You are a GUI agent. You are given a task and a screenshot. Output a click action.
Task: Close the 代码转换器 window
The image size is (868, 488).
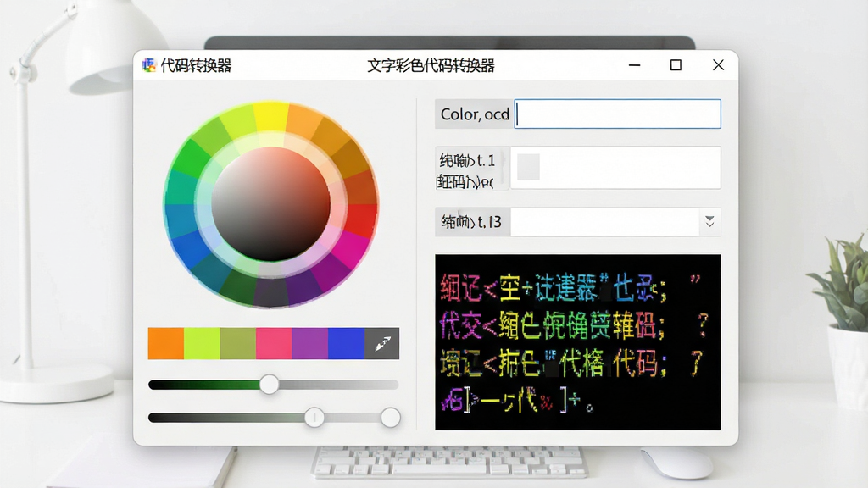(718, 65)
